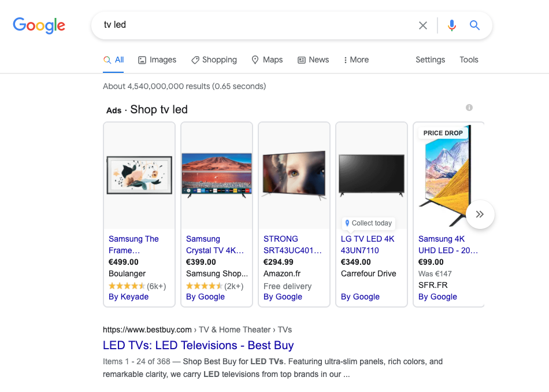Viewport: 549px width, 392px height.
Task: Click the PRICE DROP label
Action: click(x=443, y=133)
